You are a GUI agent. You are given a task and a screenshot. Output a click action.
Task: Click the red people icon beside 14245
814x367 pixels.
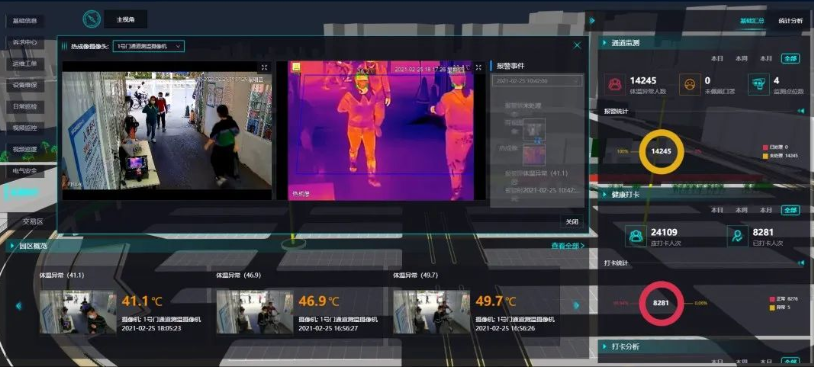(x=615, y=84)
